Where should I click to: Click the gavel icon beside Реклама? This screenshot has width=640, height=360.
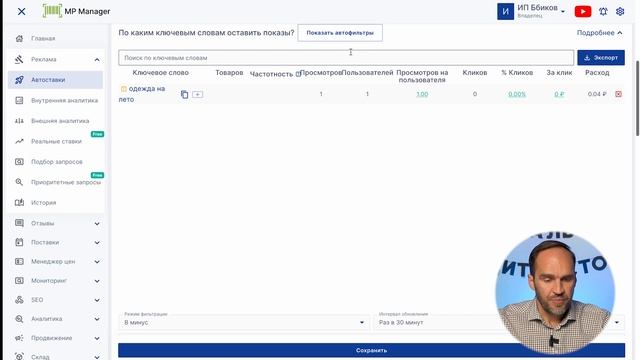tap(19, 60)
